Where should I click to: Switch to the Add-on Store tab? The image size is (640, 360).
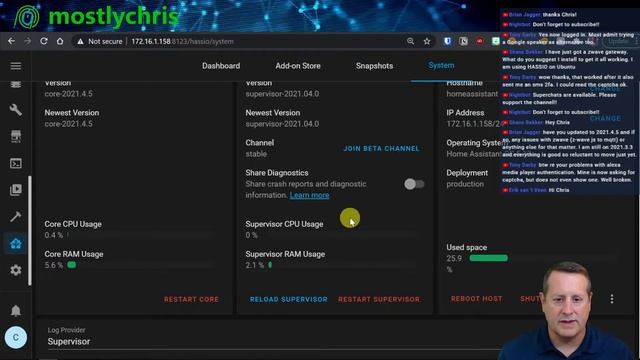(x=298, y=66)
